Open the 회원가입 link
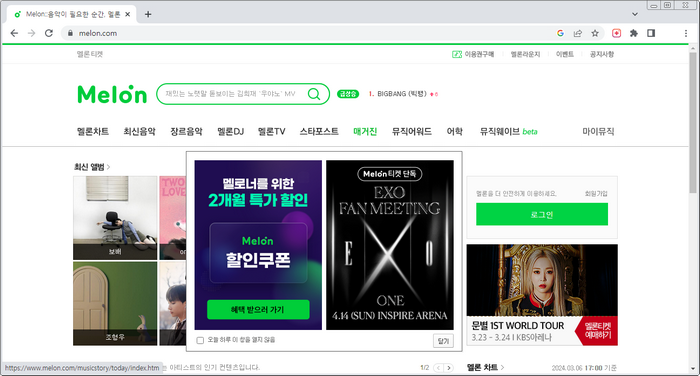This screenshot has height=376, width=700. tap(596, 193)
